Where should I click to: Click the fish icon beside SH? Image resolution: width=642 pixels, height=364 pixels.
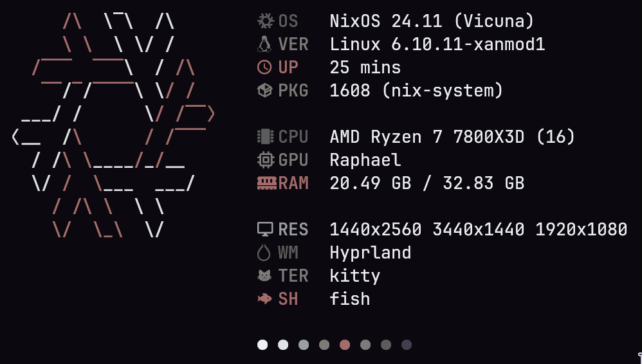[264, 299]
